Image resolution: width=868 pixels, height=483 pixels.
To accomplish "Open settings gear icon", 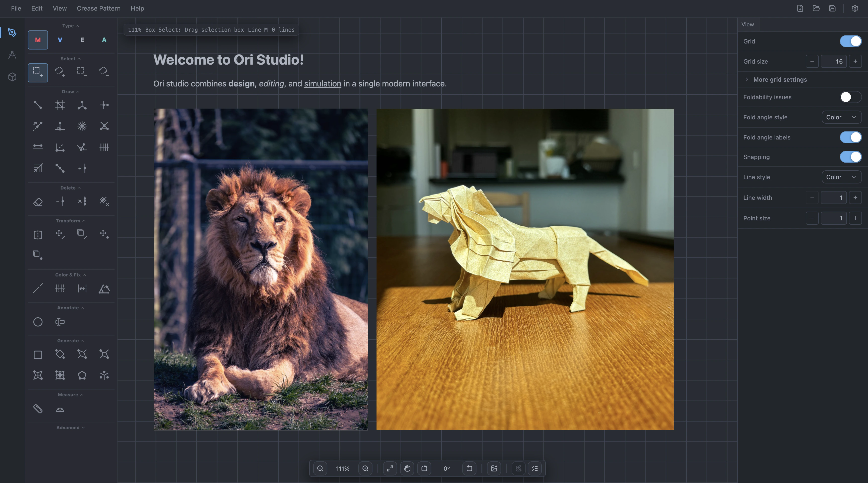I will coord(855,9).
